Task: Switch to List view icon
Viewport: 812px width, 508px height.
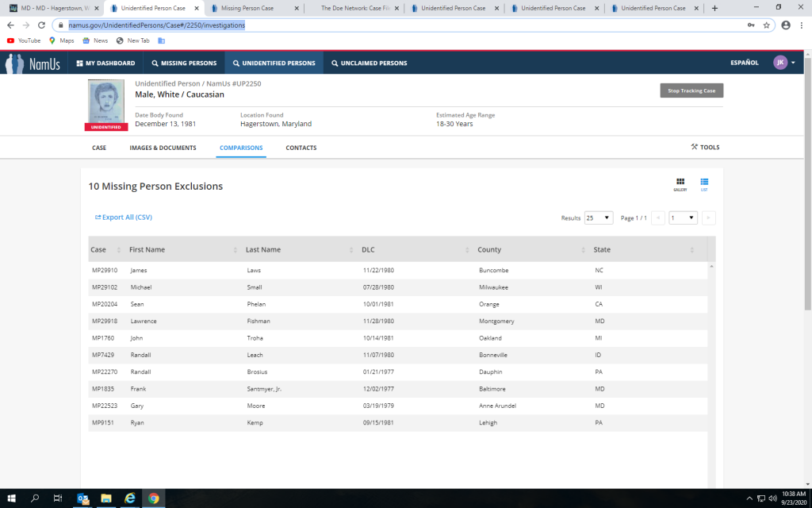Action: point(704,183)
